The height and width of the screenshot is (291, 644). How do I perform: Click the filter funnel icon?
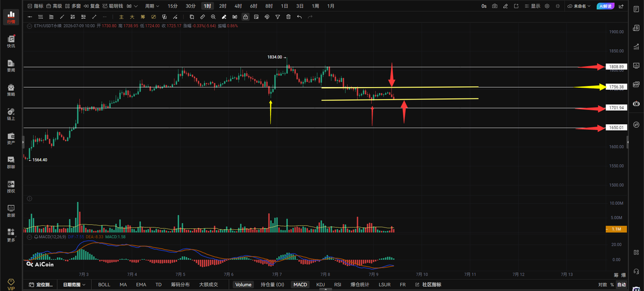tap(278, 17)
